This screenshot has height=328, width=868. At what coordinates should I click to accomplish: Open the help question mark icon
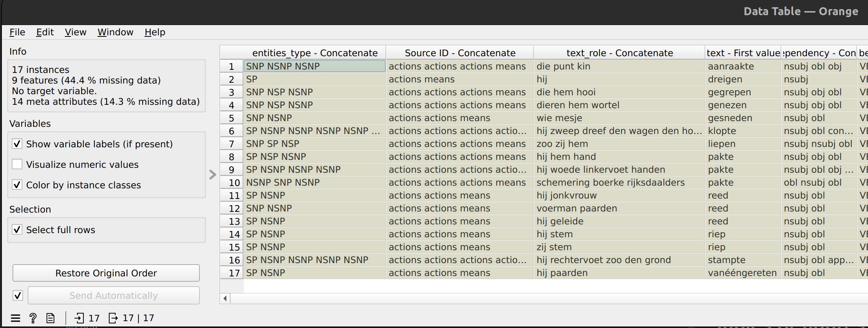pos(33,318)
